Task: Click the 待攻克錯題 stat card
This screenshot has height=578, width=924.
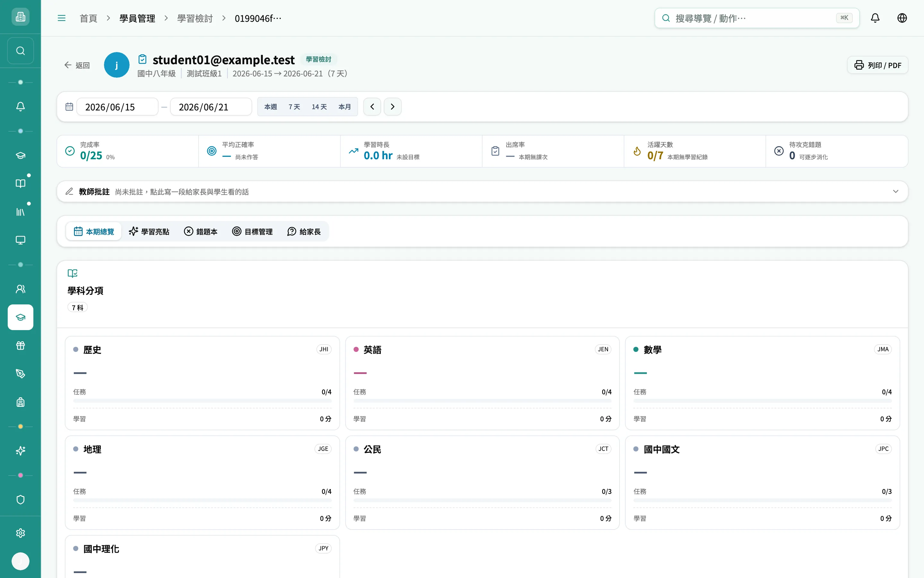Action: (836, 151)
